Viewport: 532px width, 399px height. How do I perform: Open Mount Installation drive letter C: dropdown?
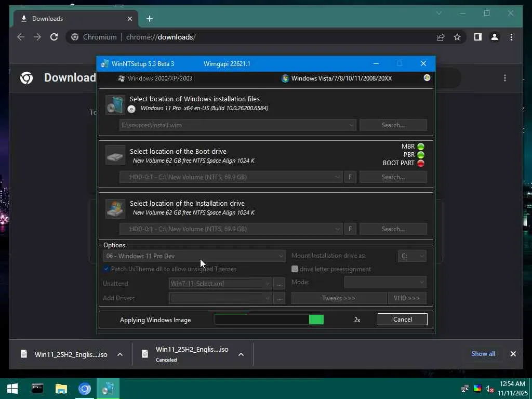[x=412, y=256]
